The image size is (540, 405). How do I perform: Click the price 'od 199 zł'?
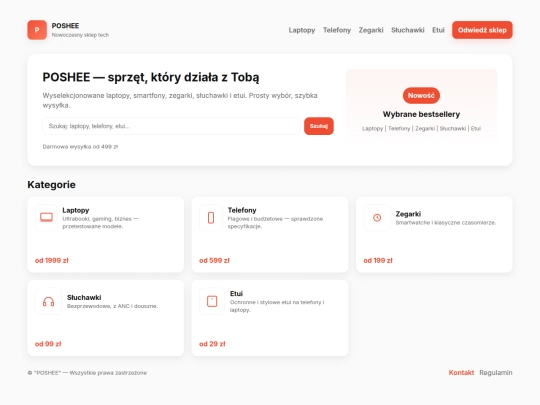click(378, 261)
